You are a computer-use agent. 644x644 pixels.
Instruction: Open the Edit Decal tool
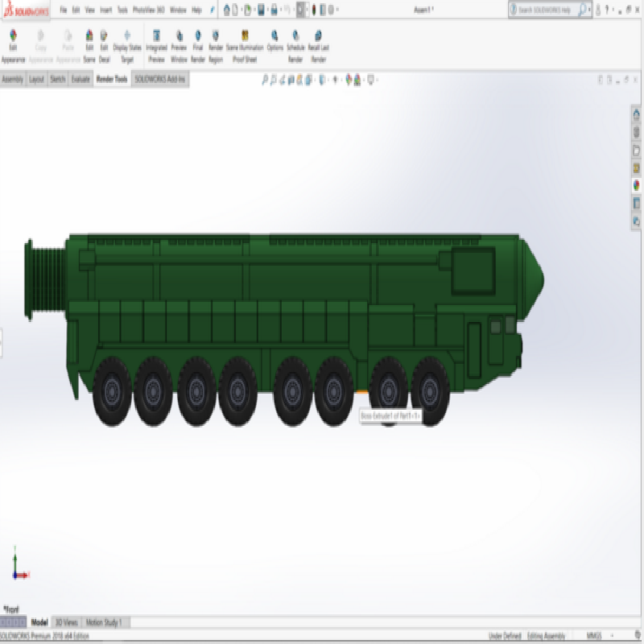click(x=104, y=46)
